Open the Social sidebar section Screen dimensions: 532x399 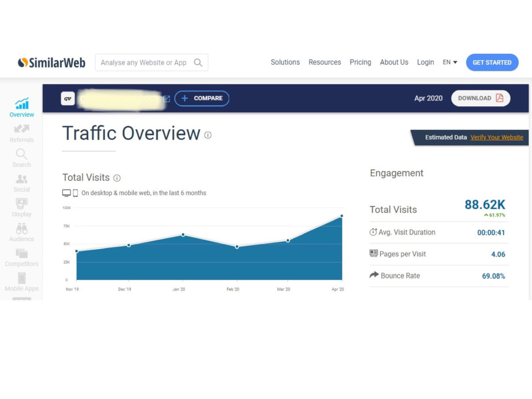click(21, 183)
